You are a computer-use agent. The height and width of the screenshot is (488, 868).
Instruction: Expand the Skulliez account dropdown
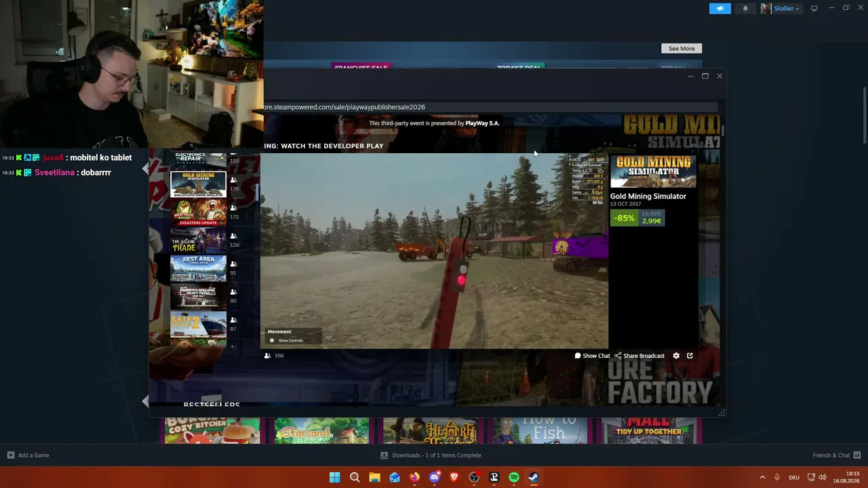781,8
